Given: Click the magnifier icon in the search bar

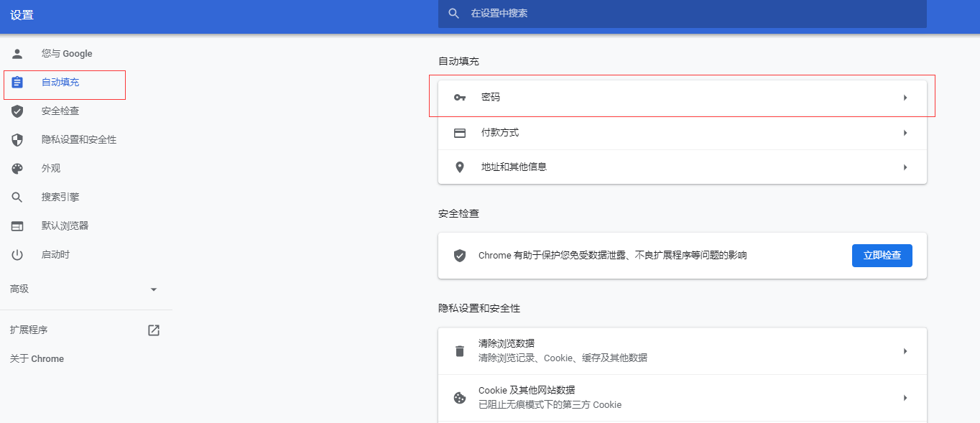Looking at the screenshot, I should [453, 13].
